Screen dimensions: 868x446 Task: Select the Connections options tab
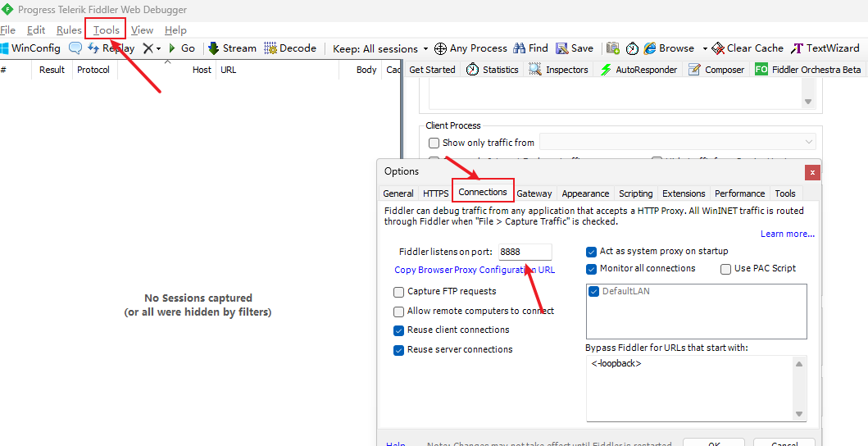tap(483, 192)
